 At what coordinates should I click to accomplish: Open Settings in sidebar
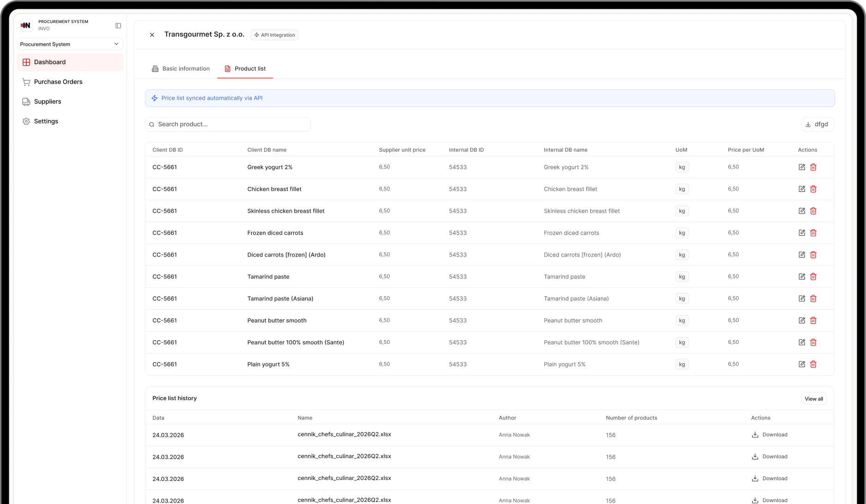(x=70, y=121)
